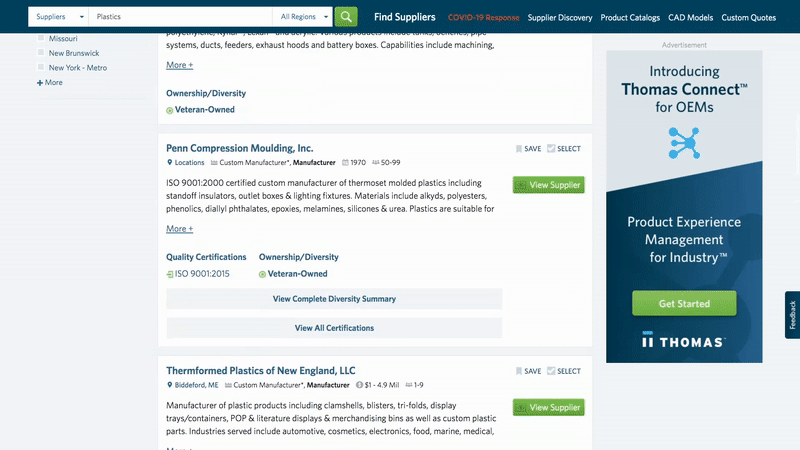Click ISO 9001:2015 certification icon
Viewport: 800px width, 450px height.
170,274
